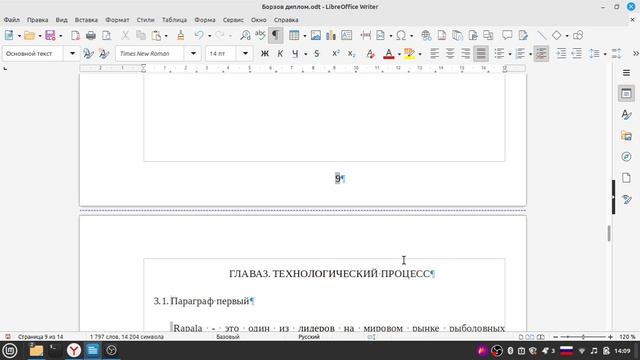
Task: Open the sidebar Gallery deck
Action: 626,136
